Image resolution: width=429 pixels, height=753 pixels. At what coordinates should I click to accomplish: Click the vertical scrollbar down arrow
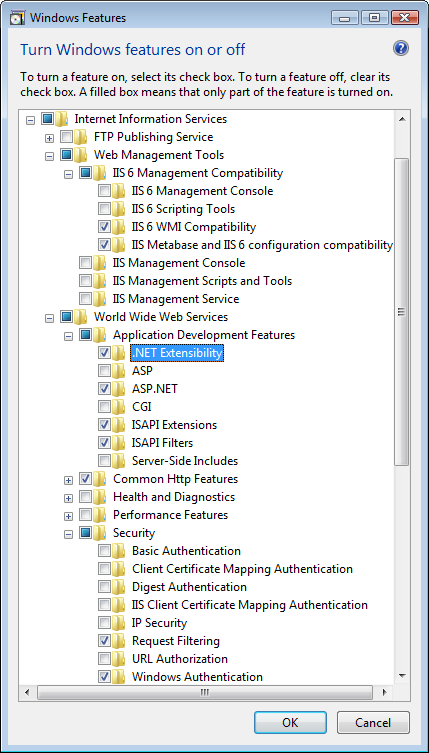click(402, 676)
